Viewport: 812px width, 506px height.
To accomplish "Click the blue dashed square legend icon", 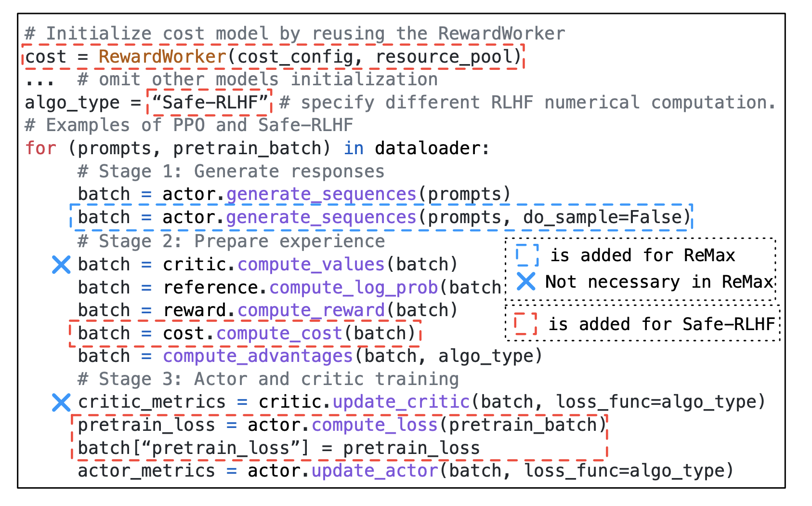I will pyautogui.click(x=527, y=255).
